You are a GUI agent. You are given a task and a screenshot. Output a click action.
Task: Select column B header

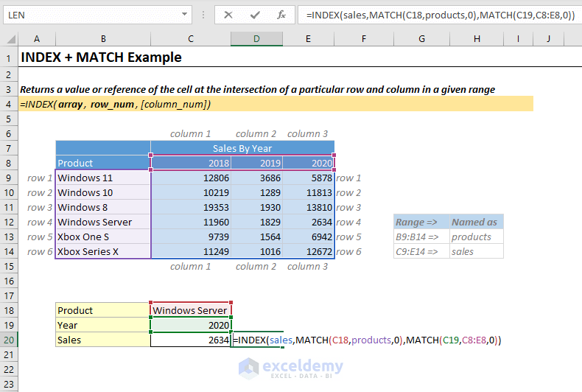(x=103, y=38)
